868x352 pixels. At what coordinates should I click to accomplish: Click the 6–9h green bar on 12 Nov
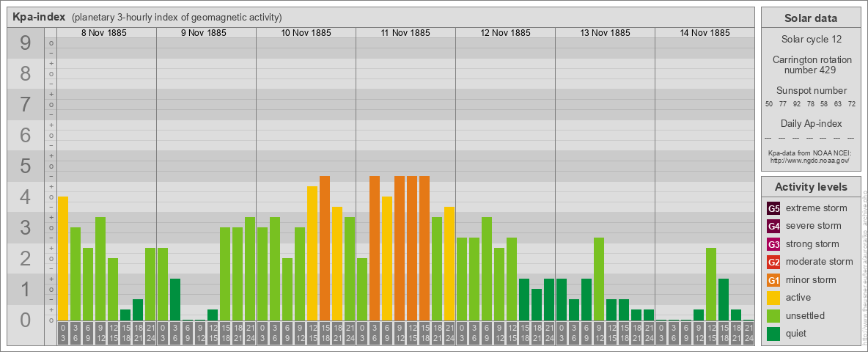[487, 268]
